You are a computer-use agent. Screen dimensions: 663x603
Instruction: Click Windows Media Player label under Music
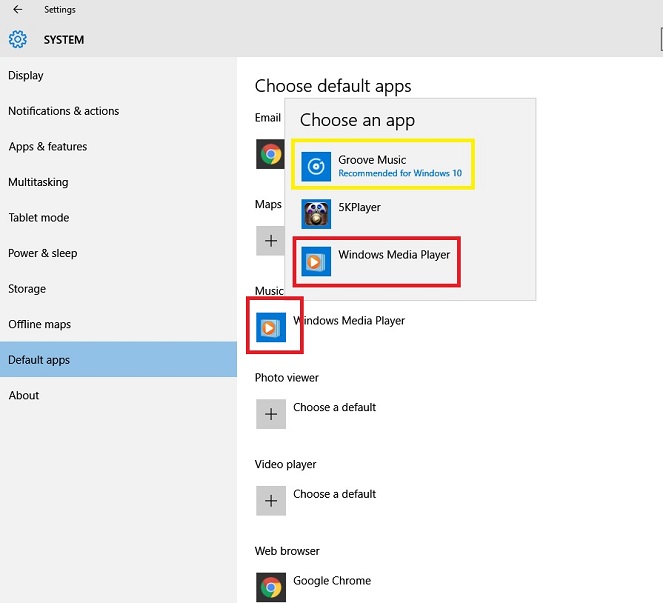[349, 321]
